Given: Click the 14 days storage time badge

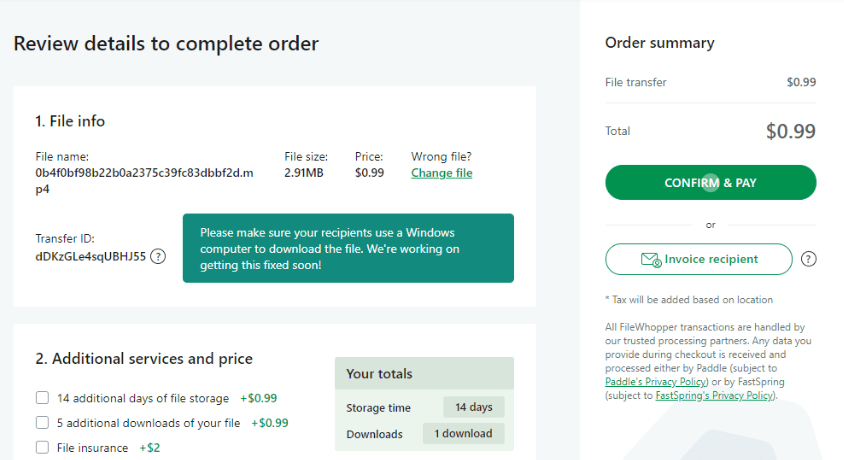Looking at the screenshot, I should point(474,407).
